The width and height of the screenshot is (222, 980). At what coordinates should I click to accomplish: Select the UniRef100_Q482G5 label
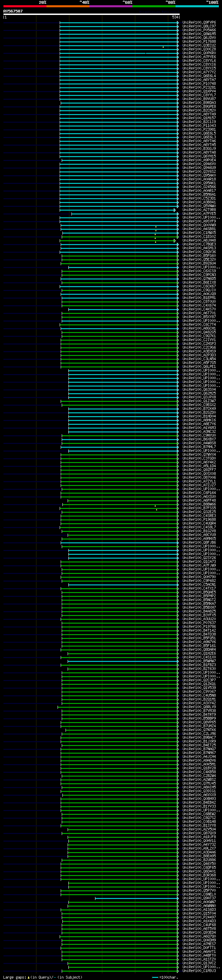pos(199,332)
